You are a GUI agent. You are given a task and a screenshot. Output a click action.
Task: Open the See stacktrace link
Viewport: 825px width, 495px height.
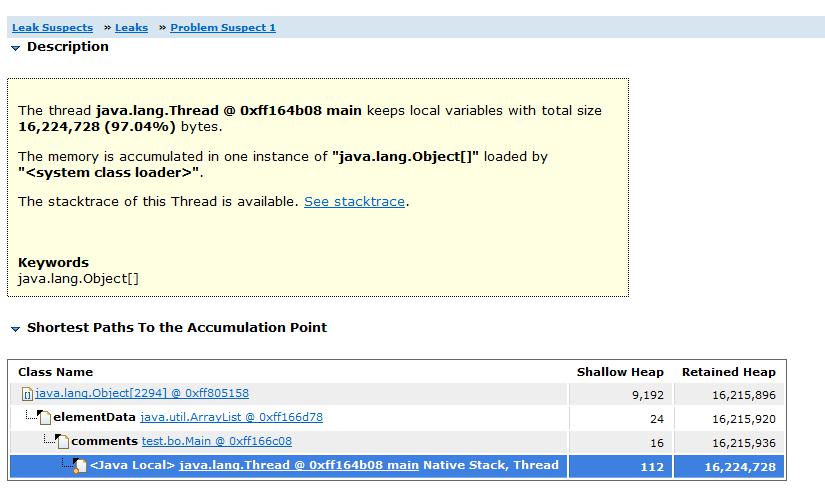click(354, 202)
